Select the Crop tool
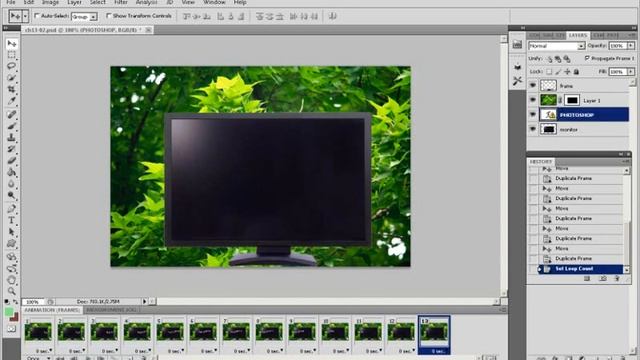 point(11,89)
